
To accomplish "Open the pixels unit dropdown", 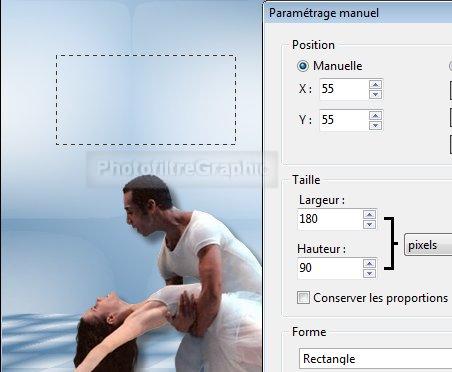I will (428, 245).
